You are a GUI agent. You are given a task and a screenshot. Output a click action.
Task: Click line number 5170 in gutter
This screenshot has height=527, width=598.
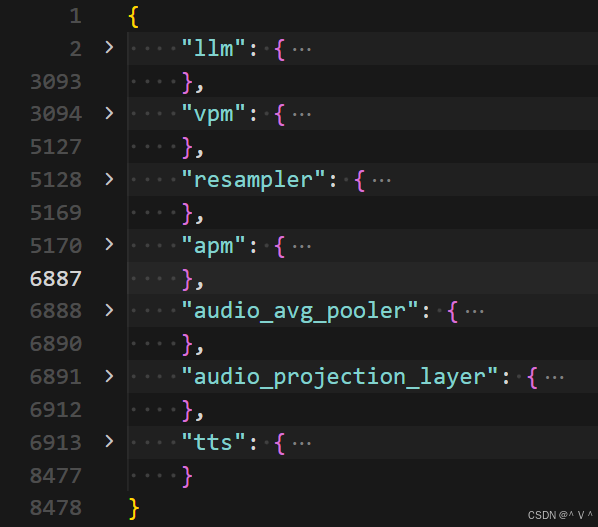click(56, 246)
